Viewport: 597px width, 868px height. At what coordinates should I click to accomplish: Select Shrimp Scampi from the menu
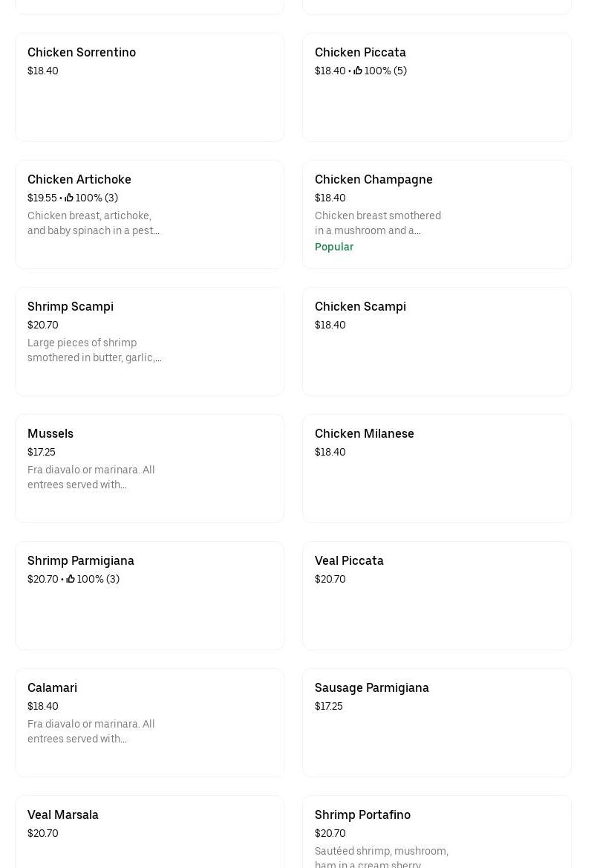(71, 307)
